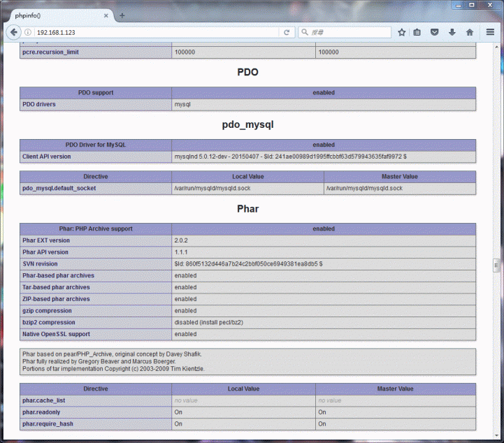Minimize the browser window
The width and height of the screenshot is (504, 443).
click(x=459, y=5)
